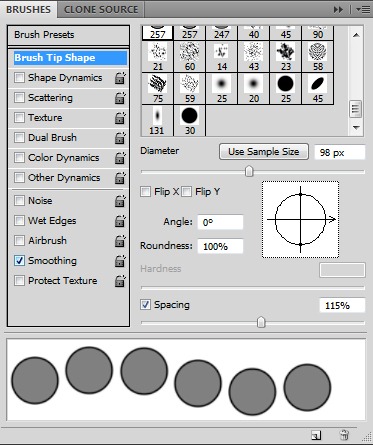Viewport: 373px width, 445px height.
Task: Select the hard round 30 brush preset
Action: tap(190, 121)
